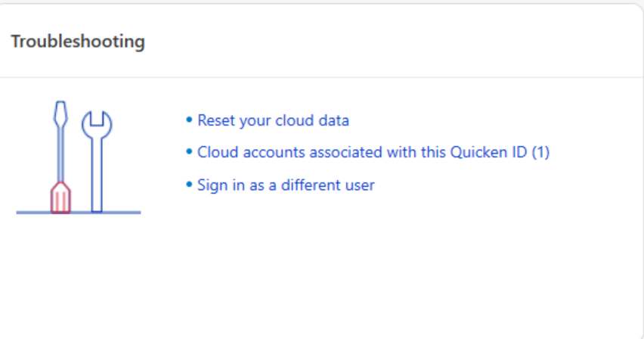Image resolution: width=644 pixels, height=339 pixels.
Task: Click the empty area below the links
Action: tap(378, 265)
